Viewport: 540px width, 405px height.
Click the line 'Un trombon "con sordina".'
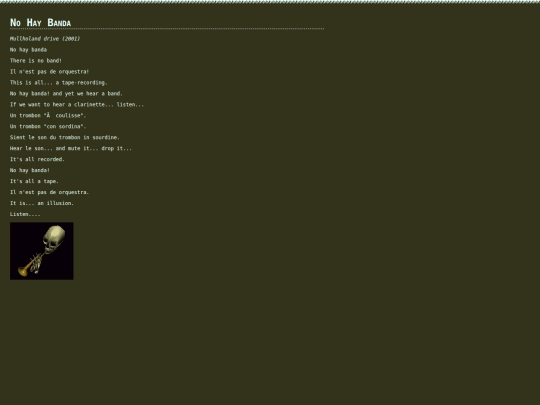point(48,126)
